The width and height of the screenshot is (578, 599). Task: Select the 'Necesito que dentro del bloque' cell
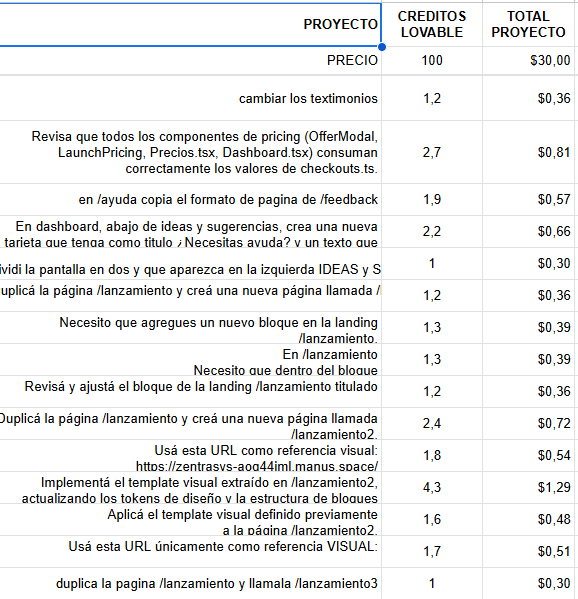tap(190, 359)
